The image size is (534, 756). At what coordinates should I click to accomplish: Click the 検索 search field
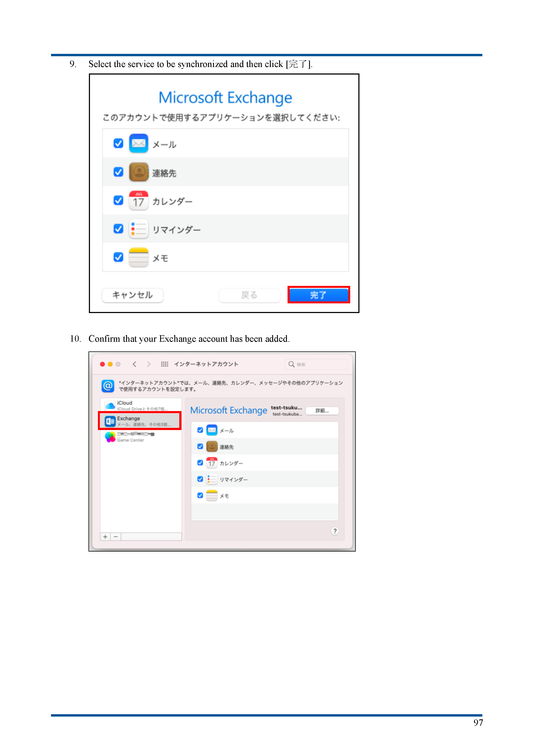click(316, 364)
